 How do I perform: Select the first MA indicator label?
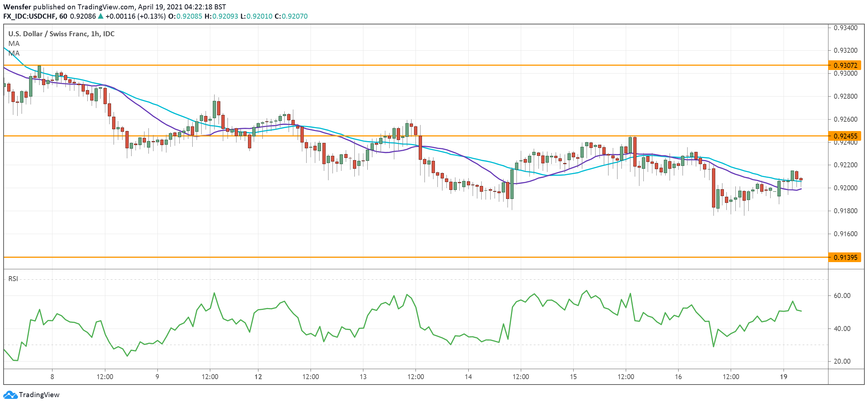click(13, 44)
